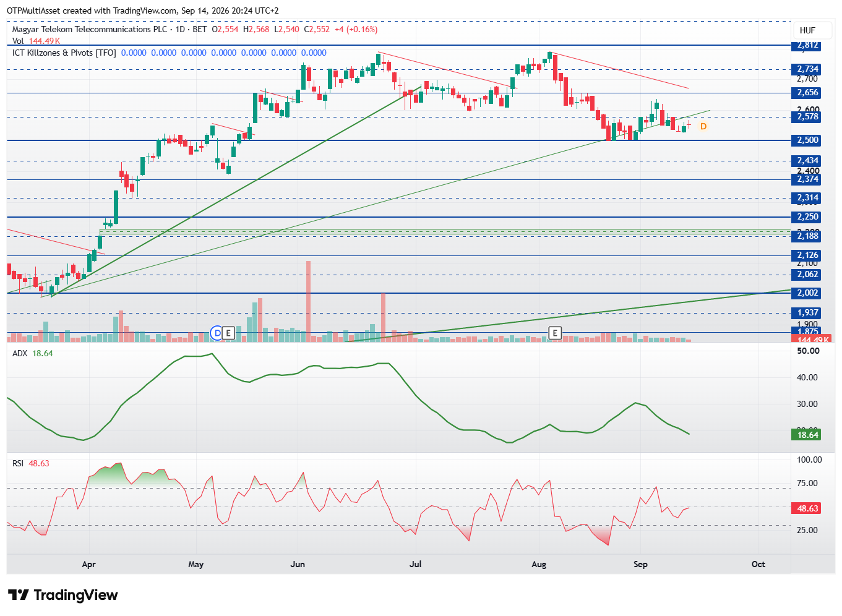Screen dimensions: 842x616
Task: Click the 2,314 price level label
Action: pos(807,198)
